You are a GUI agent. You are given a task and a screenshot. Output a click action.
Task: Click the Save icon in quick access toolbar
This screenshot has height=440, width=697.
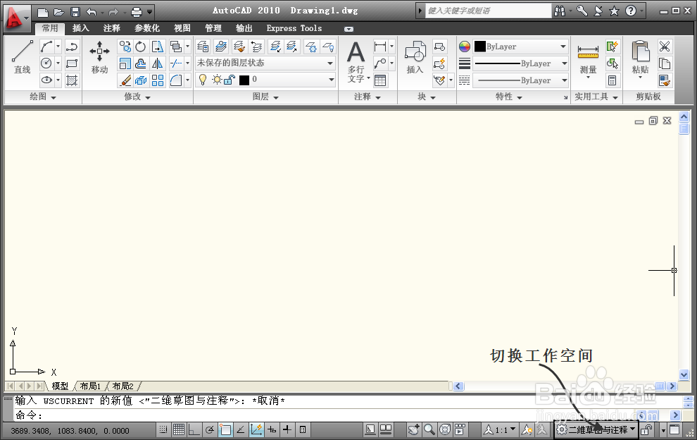coord(73,12)
